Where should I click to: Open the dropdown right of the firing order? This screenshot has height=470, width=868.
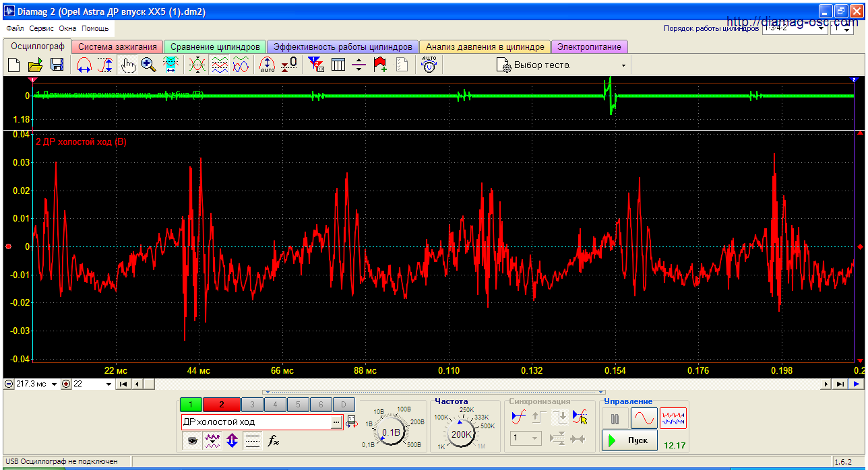(842, 29)
